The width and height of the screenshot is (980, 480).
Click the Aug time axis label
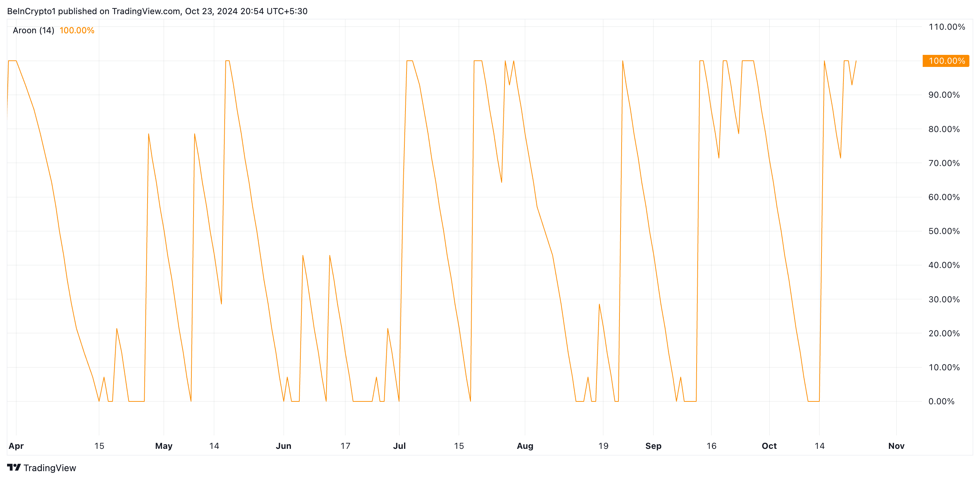(525, 446)
